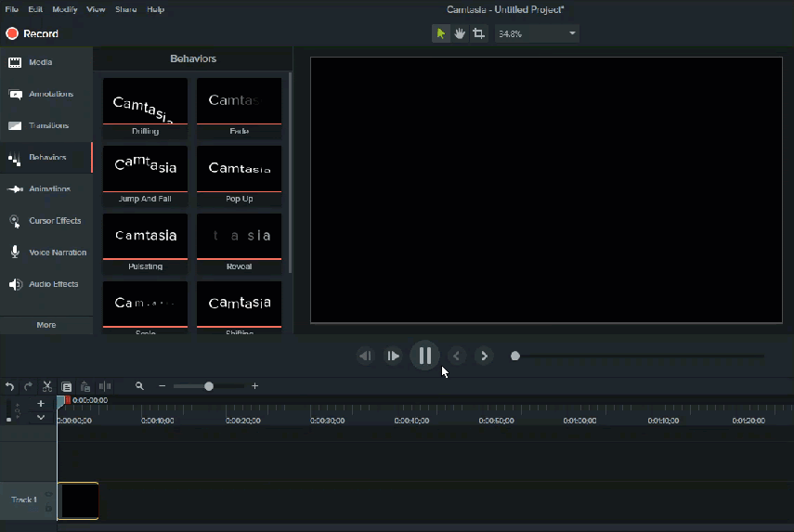Toggle Track 1 visibility eye icon
The width and height of the screenshot is (794, 532).
(48, 495)
